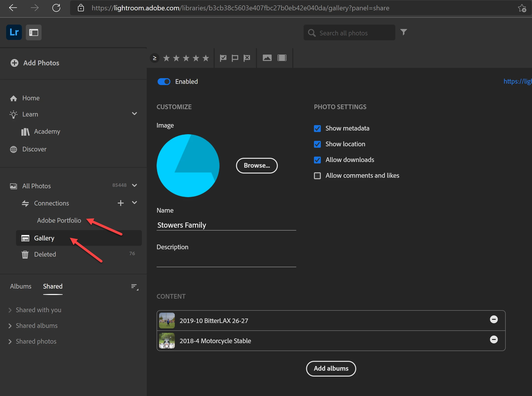Toggle the sidebar panel icon
The width and height of the screenshot is (532, 396).
(x=34, y=32)
